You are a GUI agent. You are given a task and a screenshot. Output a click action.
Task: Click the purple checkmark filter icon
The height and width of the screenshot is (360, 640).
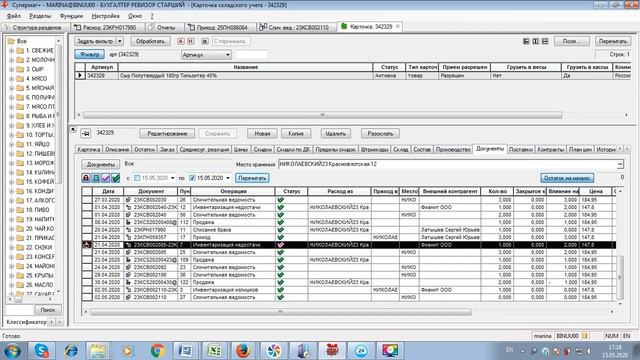pos(106,178)
